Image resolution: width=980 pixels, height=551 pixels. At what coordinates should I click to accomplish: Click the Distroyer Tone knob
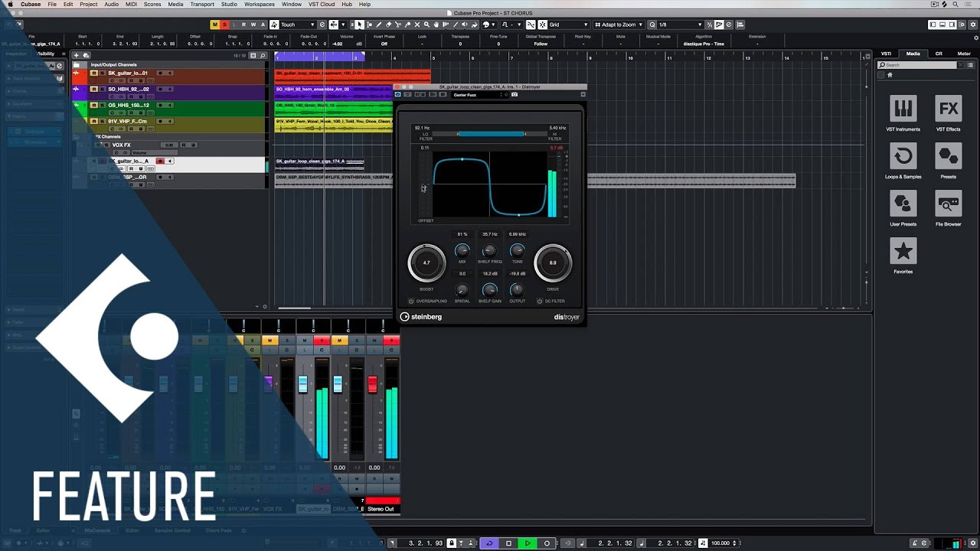coord(518,250)
